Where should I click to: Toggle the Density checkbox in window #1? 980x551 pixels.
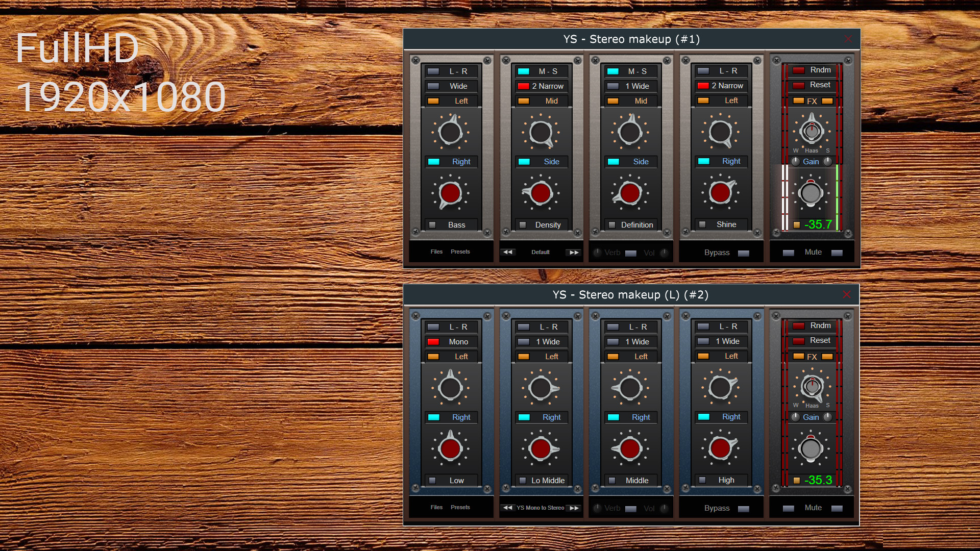point(523,225)
